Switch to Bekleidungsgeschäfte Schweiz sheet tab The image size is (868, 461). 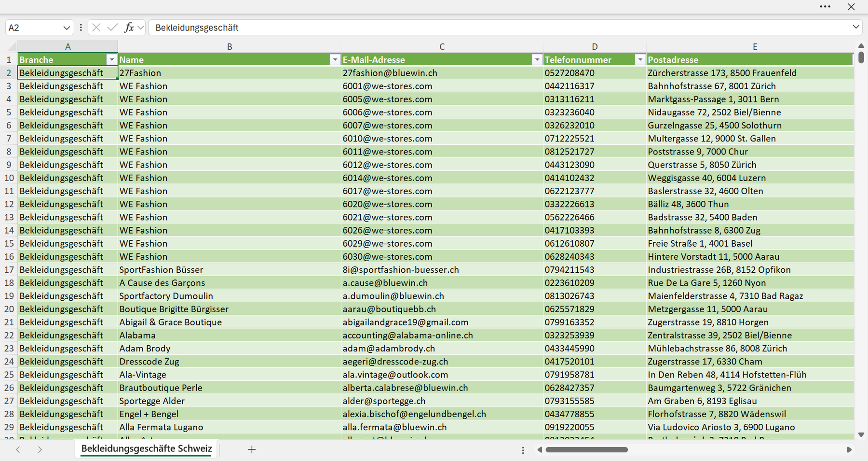tap(147, 448)
